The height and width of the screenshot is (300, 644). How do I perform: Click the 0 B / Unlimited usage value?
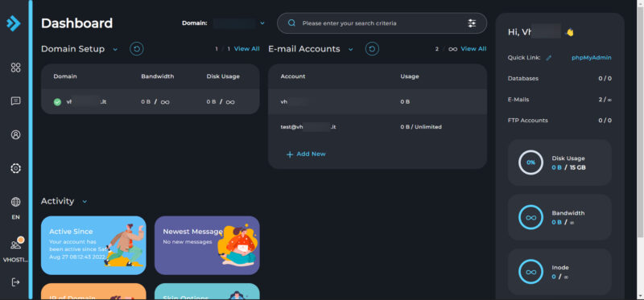coord(421,127)
